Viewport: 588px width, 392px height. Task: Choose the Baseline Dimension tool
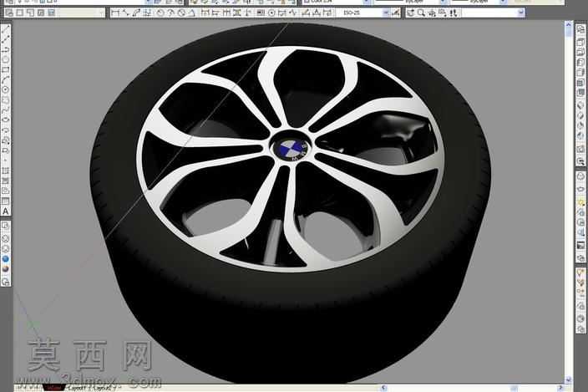215,13
